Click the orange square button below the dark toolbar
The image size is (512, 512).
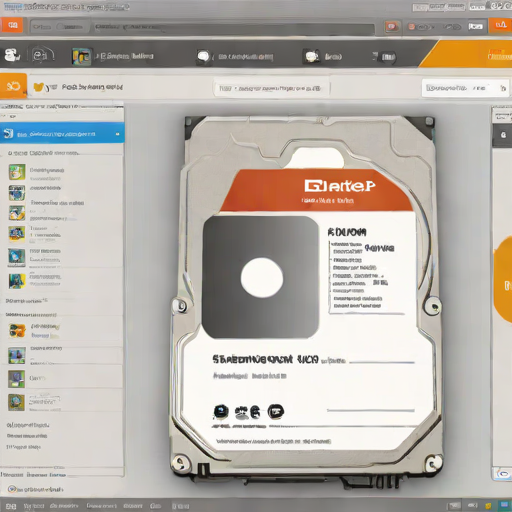13,86
